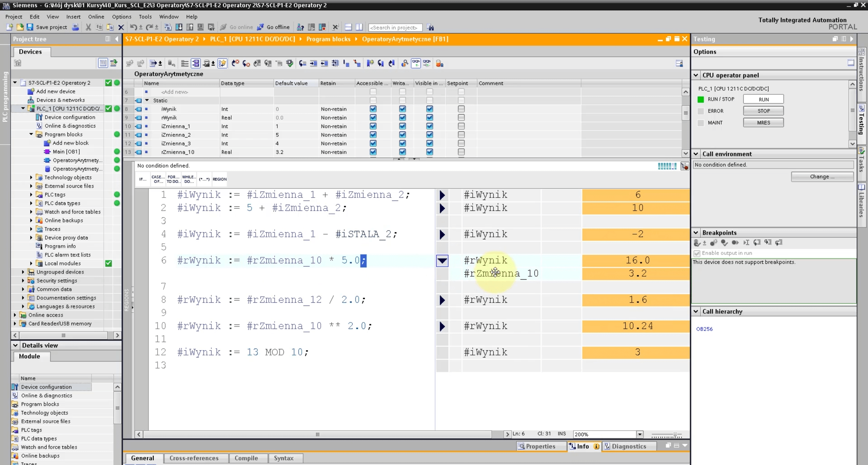Click the Cut scissors icon
The width and height of the screenshot is (868, 465).
coord(88,27)
